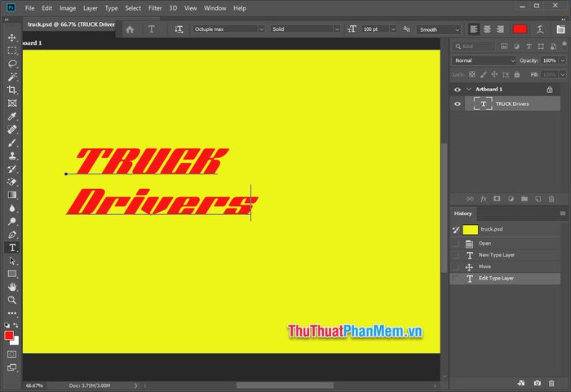
Task: Click the red text color swatch
Action: coord(520,29)
